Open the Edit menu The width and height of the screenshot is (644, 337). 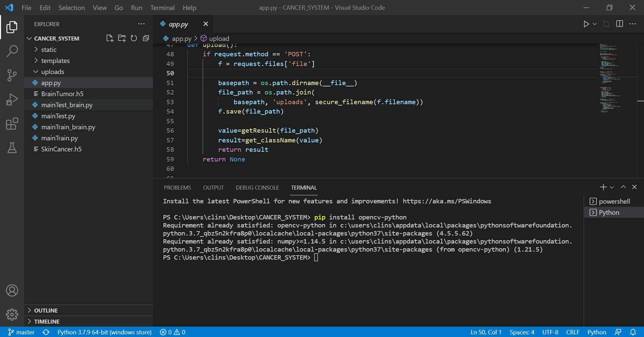[x=45, y=7]
